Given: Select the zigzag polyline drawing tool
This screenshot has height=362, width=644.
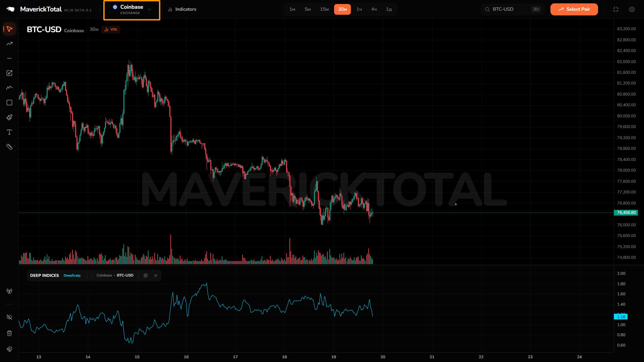Looking at the screenshot, I should (x=9, y=88).
